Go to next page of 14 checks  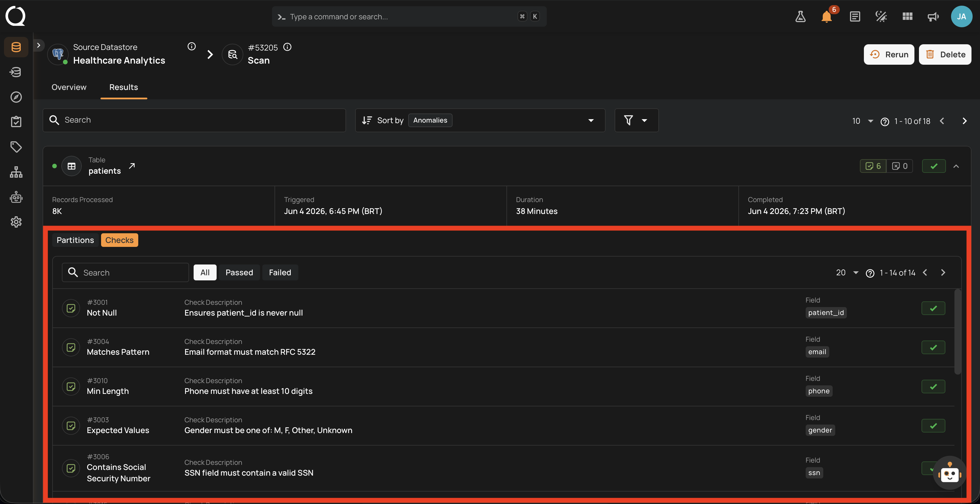point(943,272)
